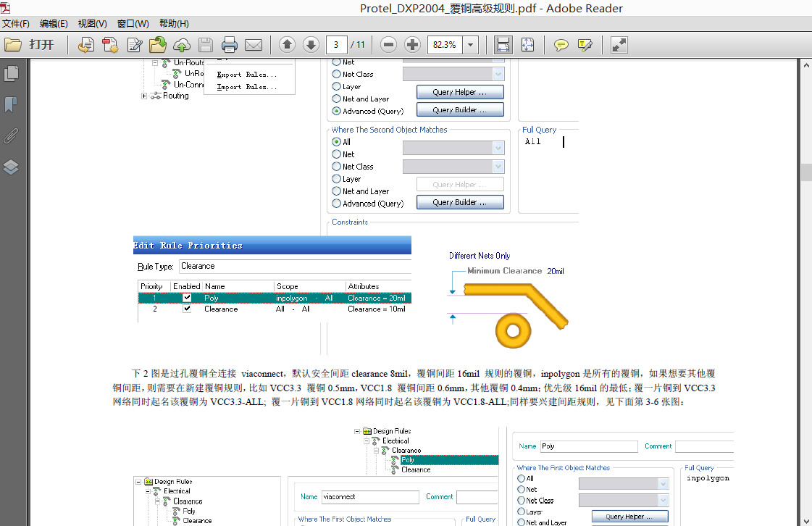The height and width of the screenshot is (526, 812).
Task: Click the Open folder icon in toolbar
Action: 13,45
